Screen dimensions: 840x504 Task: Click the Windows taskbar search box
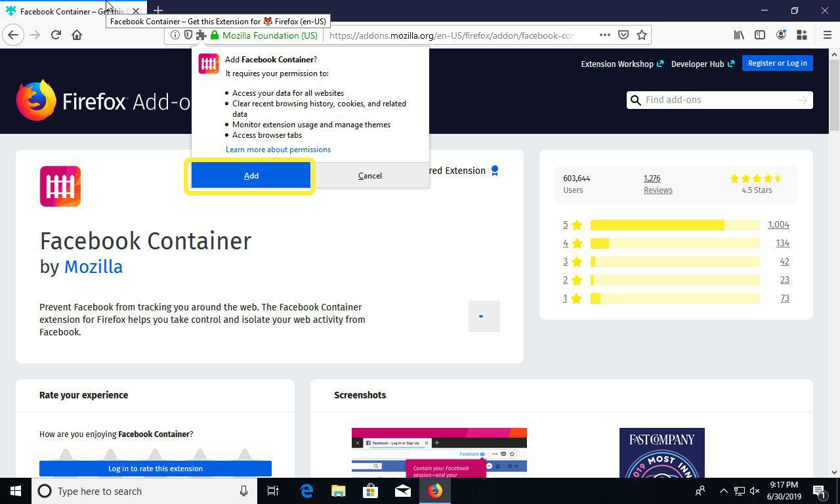point(144,491)
